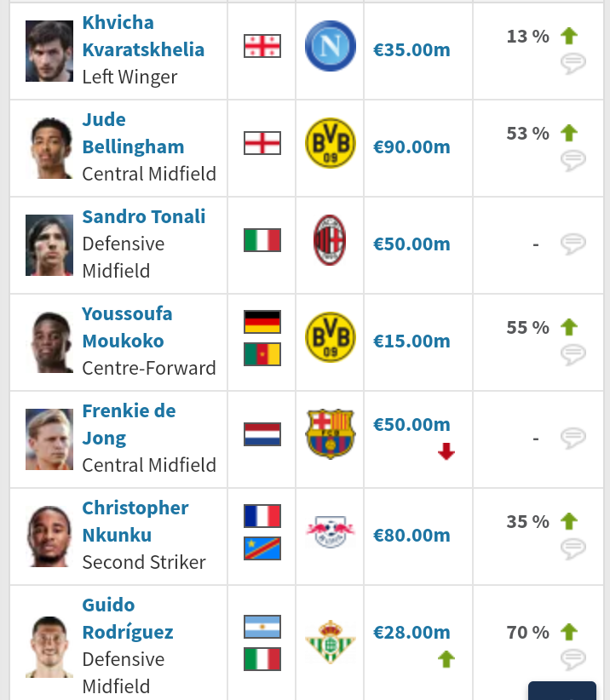
Task: Click Youssoufa Moukoko's €15.00m market value
Action: click(x=411, y=341)
